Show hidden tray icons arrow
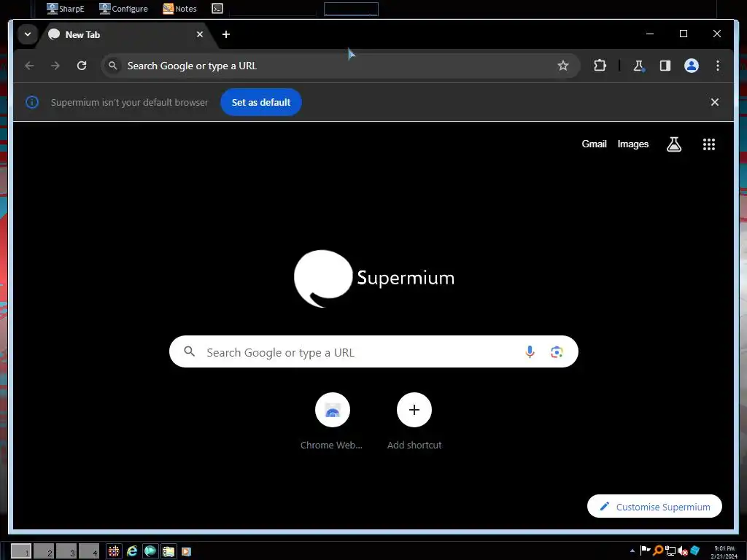Image resolution: width=747 pixels, height=560 pixels. [x=632, y=551]
